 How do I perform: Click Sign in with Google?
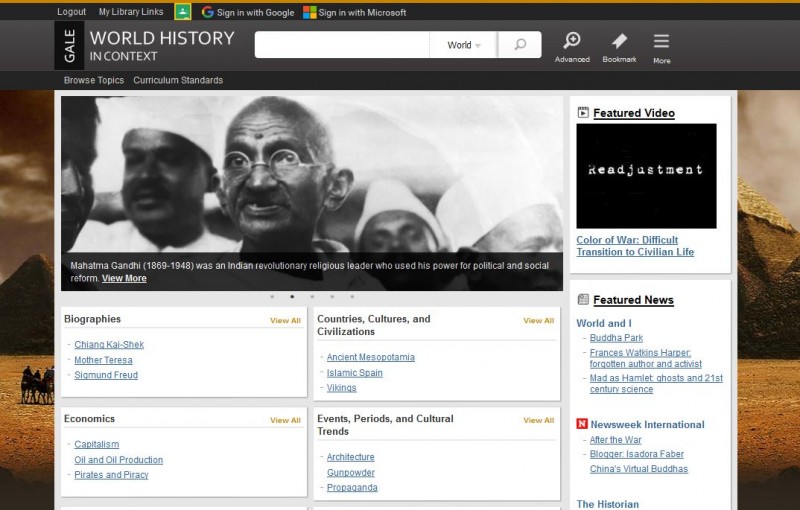tap(248, 12)
